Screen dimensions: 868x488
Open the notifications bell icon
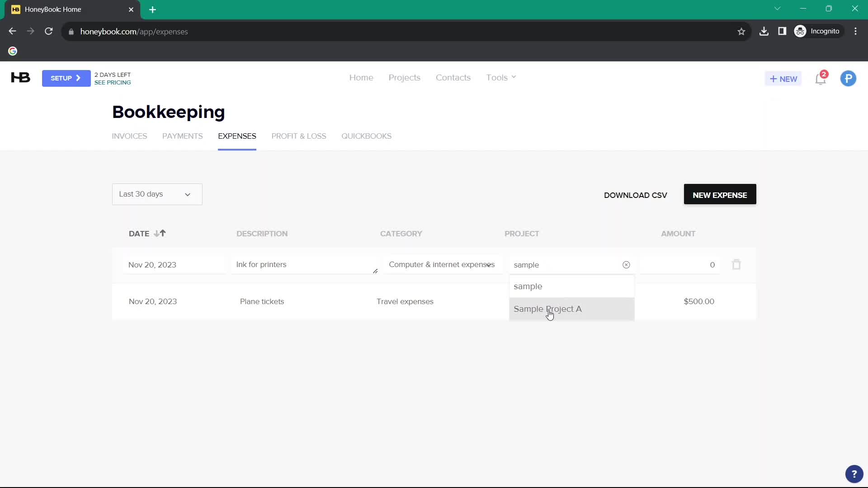[x=821, y=79]
